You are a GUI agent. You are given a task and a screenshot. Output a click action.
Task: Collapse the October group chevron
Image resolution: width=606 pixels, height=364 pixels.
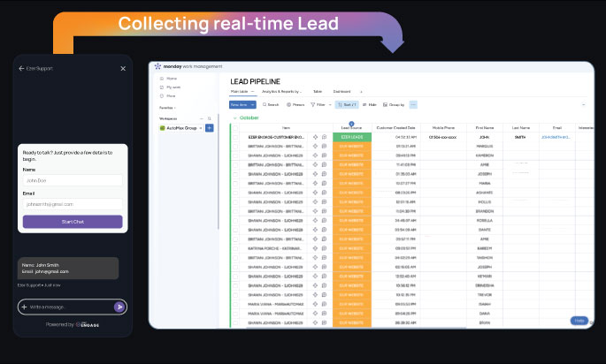tap(234, 118)
